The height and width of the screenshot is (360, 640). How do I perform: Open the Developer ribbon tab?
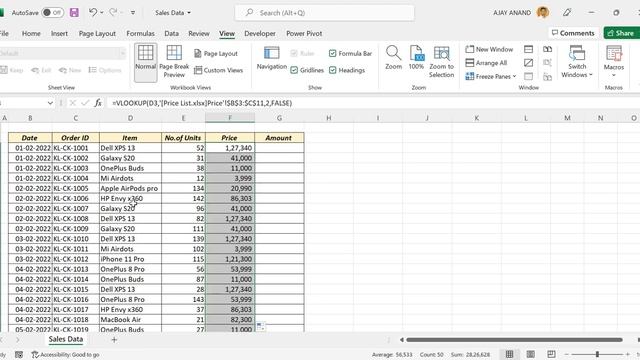pos(260,33)
